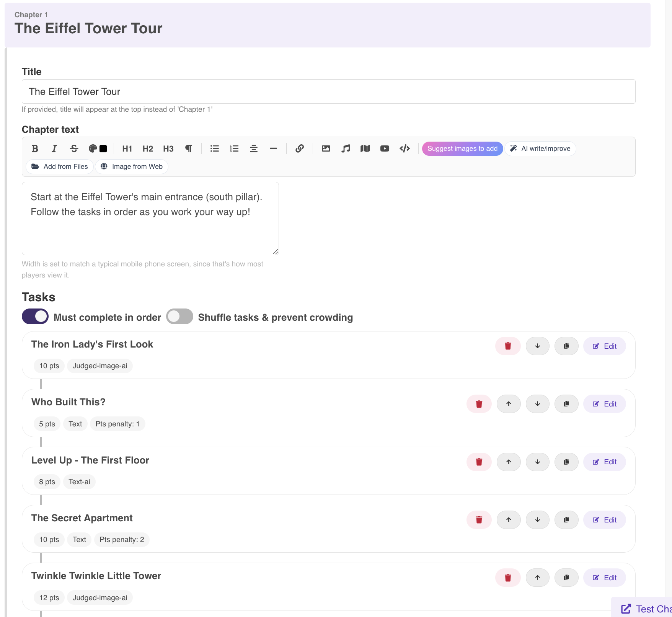Viewport: 672px width, 617px height.
Task: Click Suggest images to add button
Action: tap(462, 149)
